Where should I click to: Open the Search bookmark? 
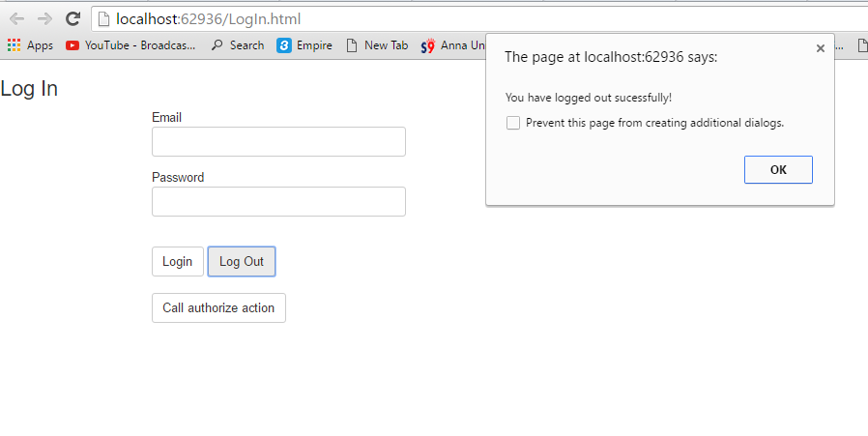(x=237, y=45)
